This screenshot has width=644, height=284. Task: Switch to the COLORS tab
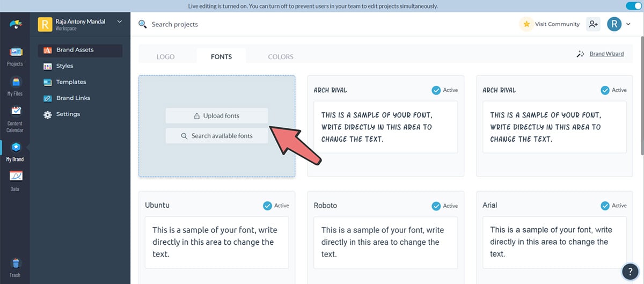[x=281, y=56]
